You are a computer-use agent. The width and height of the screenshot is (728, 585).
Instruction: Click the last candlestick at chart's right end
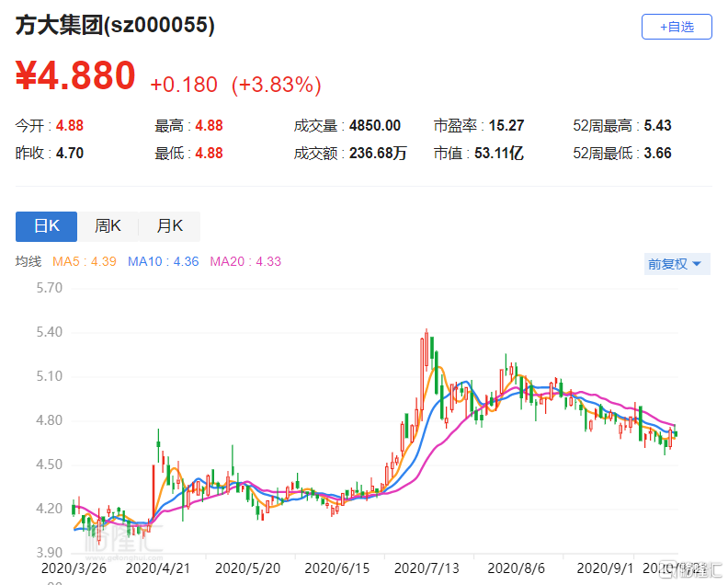pos(675,432)
